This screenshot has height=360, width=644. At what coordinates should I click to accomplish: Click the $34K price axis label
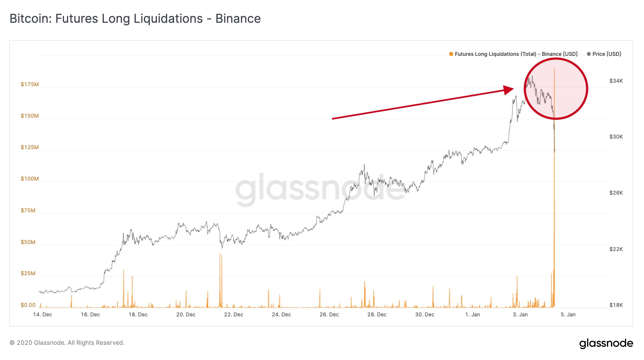616,81
